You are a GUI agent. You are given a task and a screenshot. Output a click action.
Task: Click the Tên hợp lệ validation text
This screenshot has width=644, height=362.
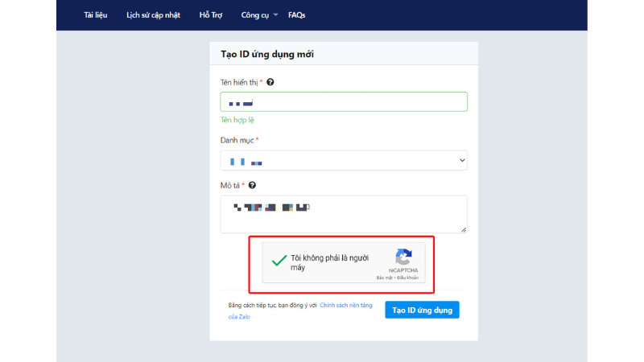(x=237, y=120)
